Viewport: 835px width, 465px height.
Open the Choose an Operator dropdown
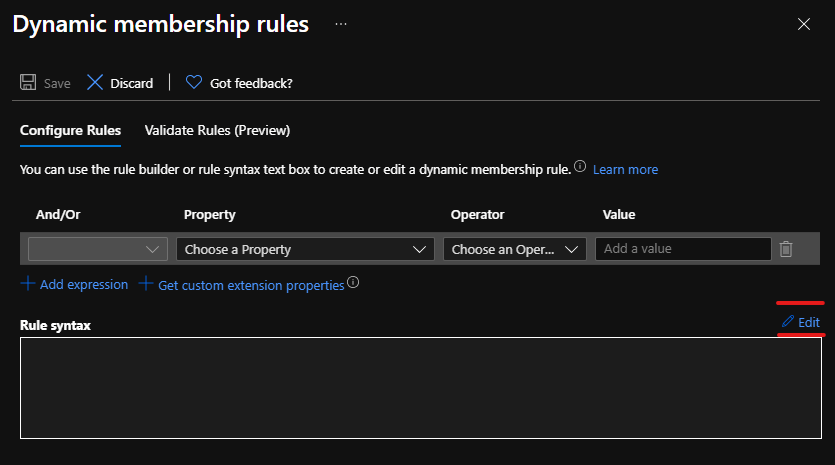click(x=515, y=249)
